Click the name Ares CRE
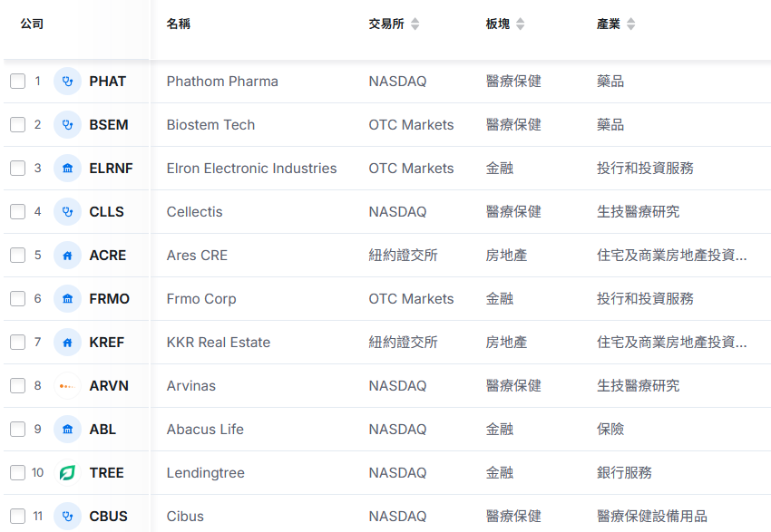This screenshot has width=771, height=532. pos(197,256)
